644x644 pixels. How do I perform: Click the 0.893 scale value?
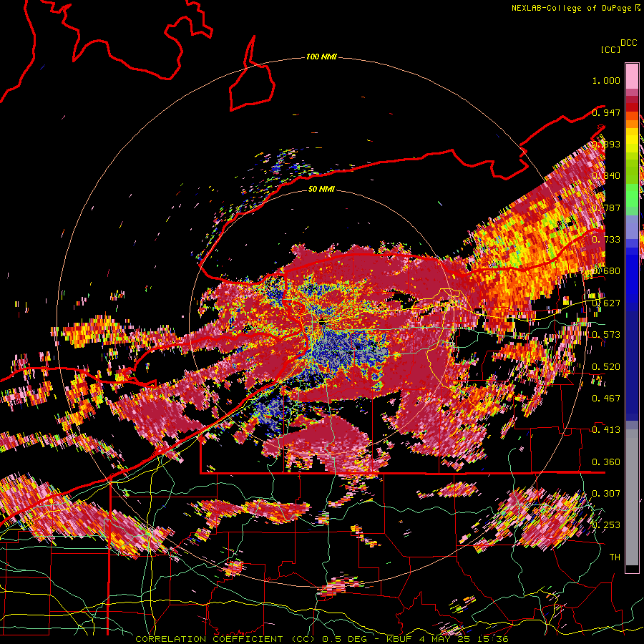pos(606,144)
